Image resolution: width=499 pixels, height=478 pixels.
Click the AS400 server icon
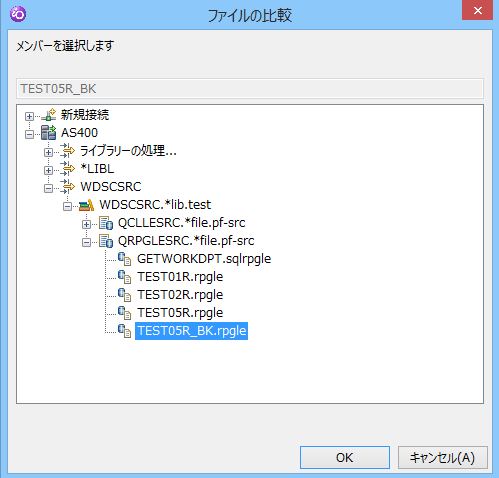(x=49, y=133)
